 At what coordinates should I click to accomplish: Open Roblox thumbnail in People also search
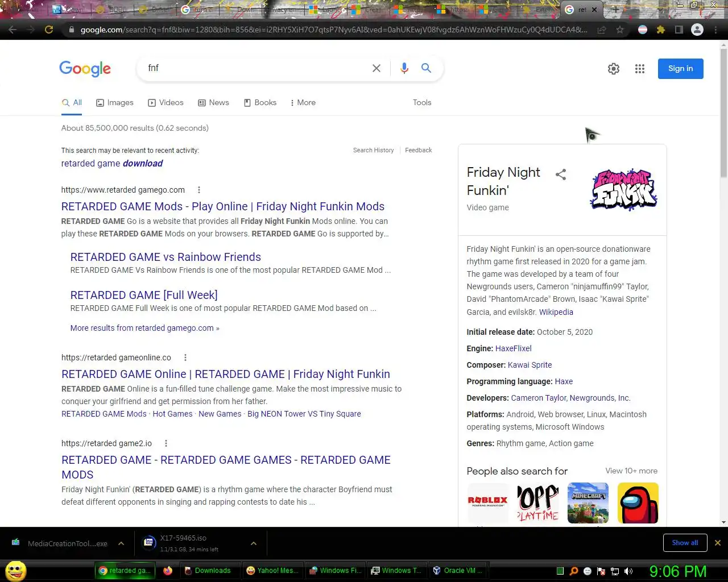[x=488, y=503]
